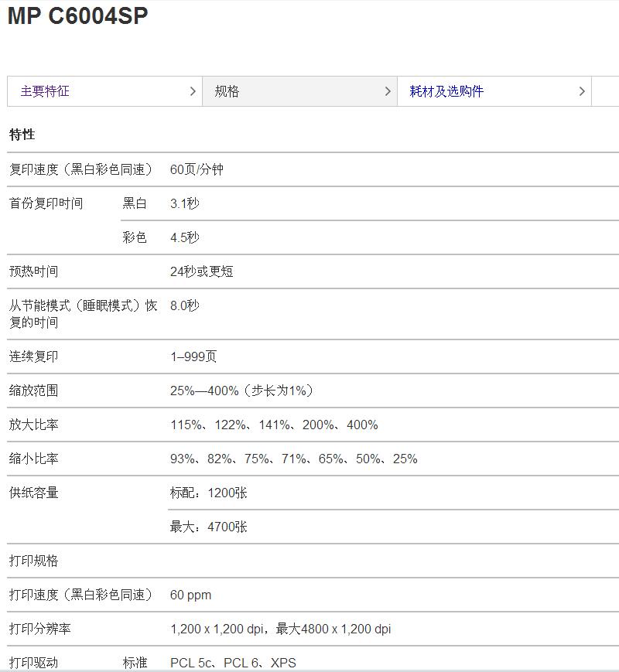The height and width of the screenshot is (672, 619).
Task: Select the 规格 tab
Action: pos(299,91)
